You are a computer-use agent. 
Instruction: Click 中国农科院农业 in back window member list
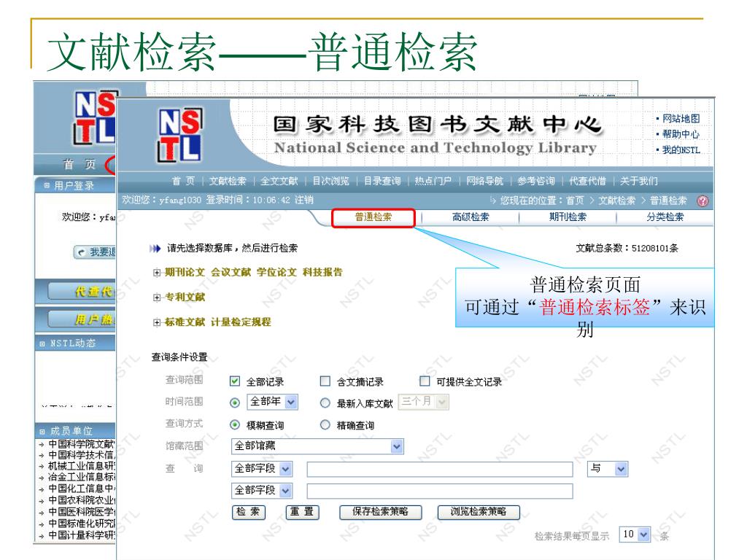82,500
